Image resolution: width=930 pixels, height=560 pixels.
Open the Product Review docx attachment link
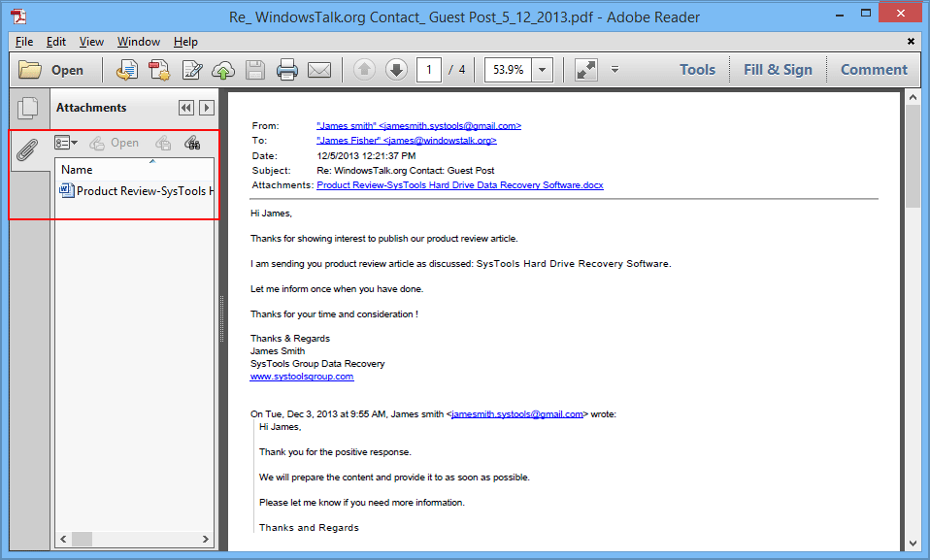coord(460,185)
